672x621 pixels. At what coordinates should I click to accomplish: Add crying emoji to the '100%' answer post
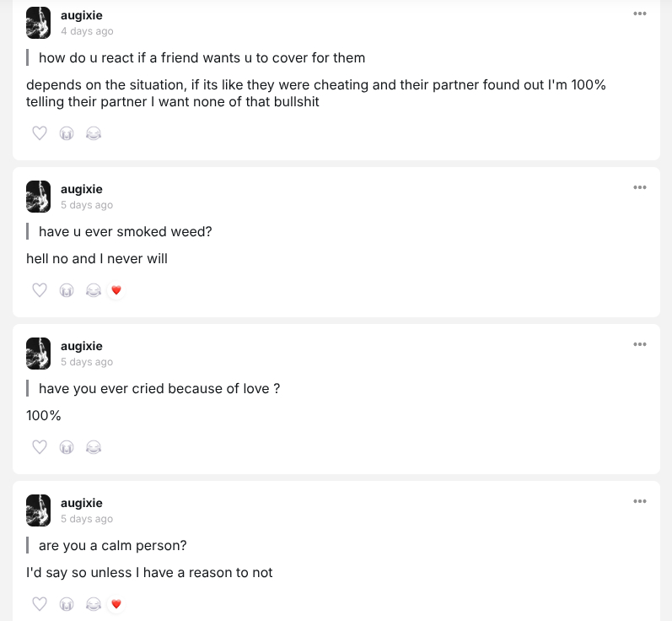point(67,447)
